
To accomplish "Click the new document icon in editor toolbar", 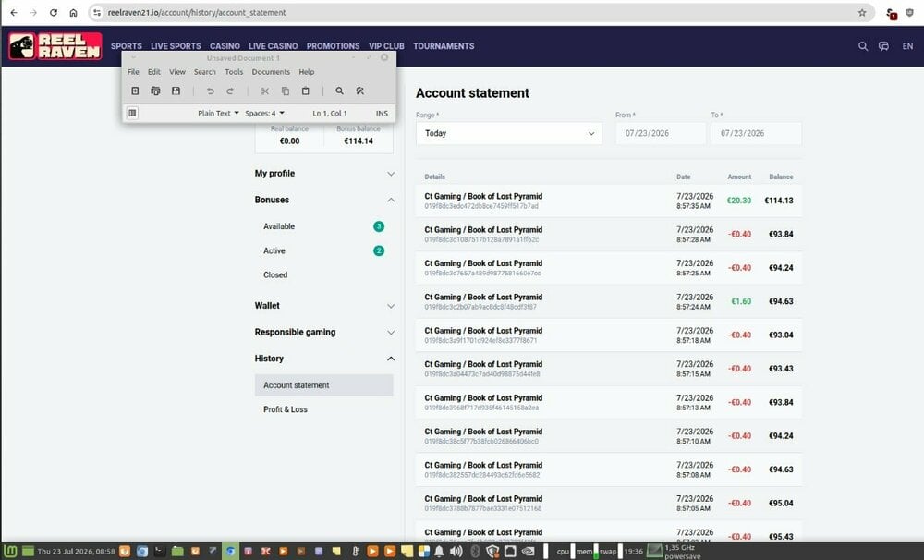I will pyautogui.click(x=135, y=91).
